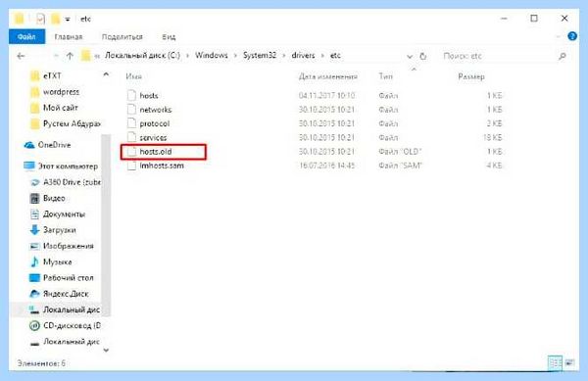Click etc breadcrumb segment

[x=335, y=56]
